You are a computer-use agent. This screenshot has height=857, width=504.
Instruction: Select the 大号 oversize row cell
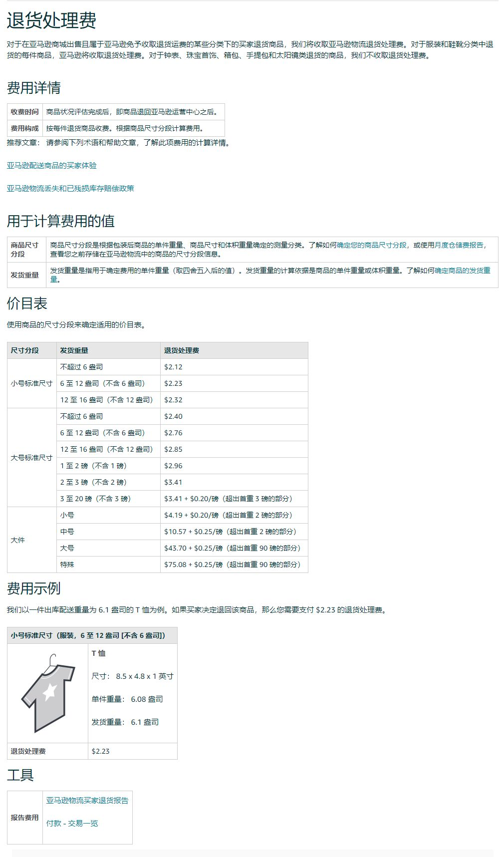108,548
